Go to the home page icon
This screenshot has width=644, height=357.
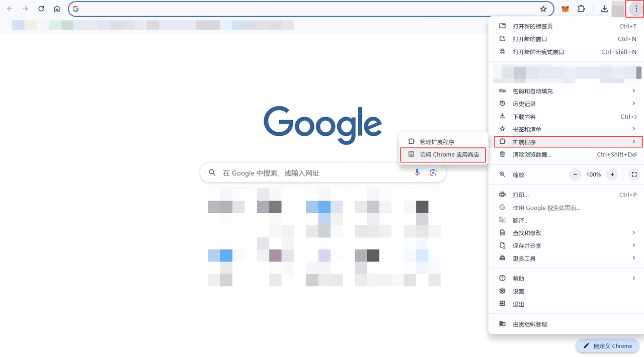57,9
